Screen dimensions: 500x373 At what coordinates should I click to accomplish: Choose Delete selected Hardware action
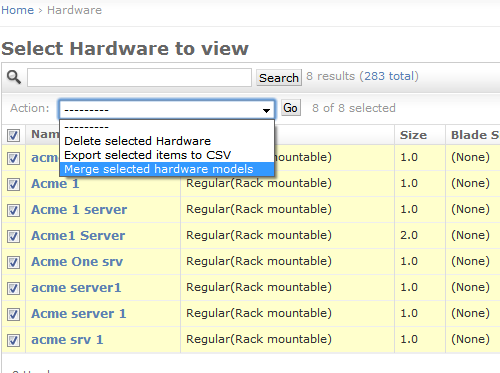tap(167, 141)
